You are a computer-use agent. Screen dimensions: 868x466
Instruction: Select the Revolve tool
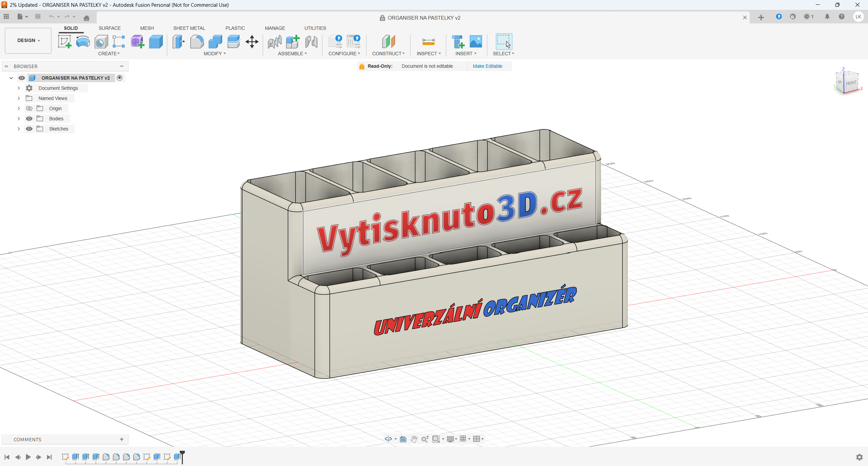click(x=83, y=41)
